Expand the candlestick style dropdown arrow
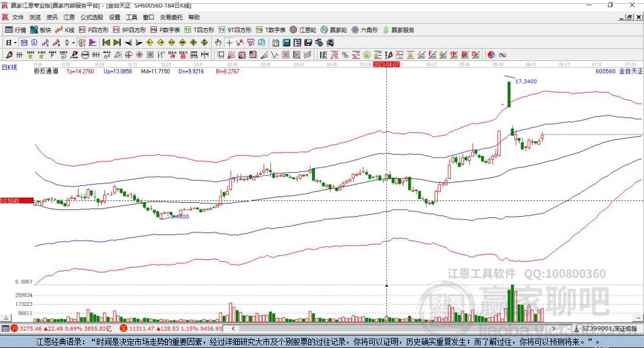 tap(74, 43)
